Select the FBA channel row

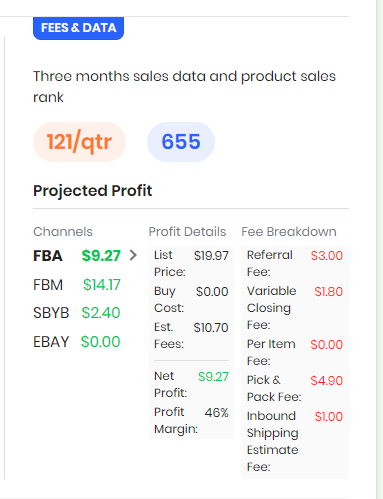point(85,256)
